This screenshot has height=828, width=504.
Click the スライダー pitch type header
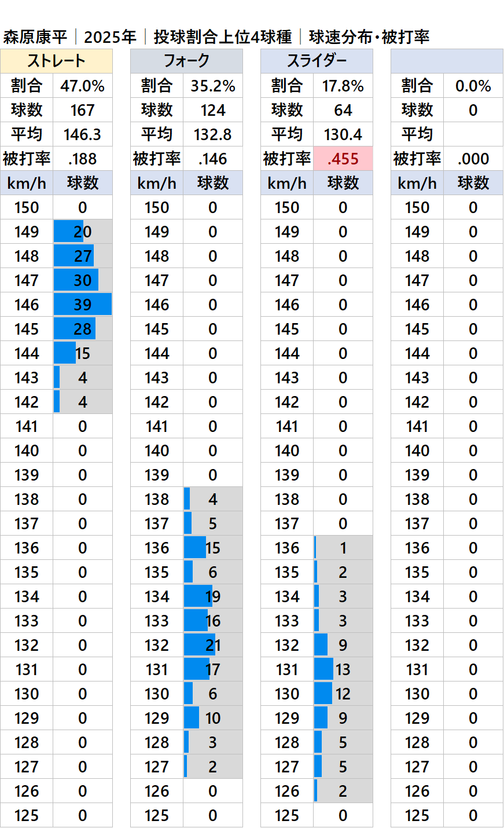(x=317, y=61)
